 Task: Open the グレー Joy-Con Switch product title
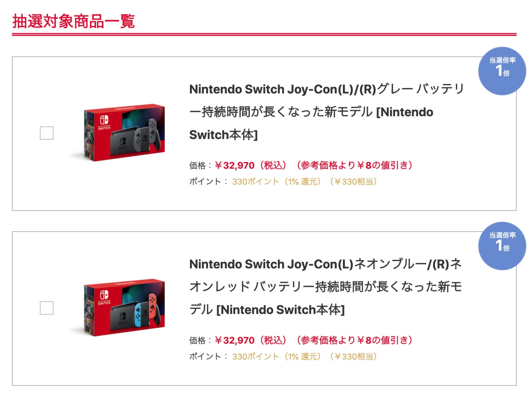tap(327, 112)
